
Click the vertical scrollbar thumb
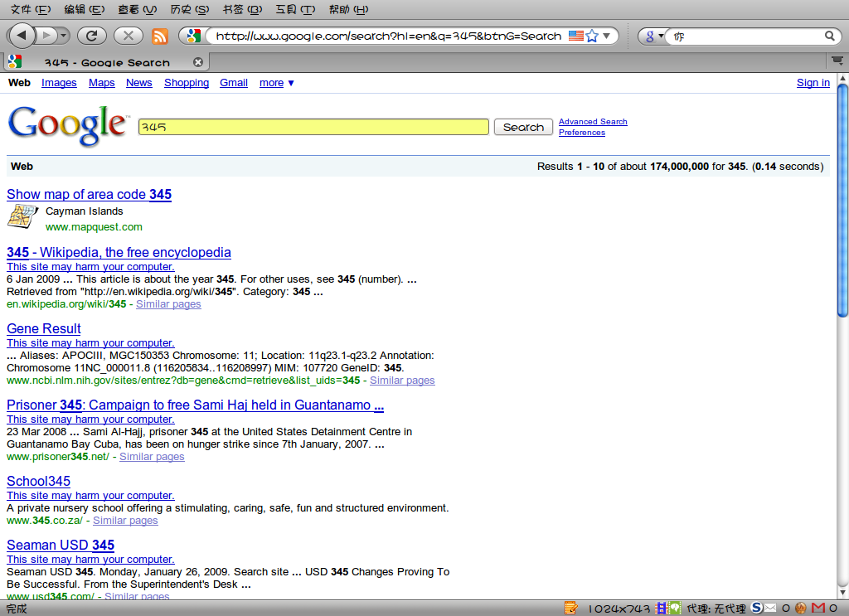842,201
